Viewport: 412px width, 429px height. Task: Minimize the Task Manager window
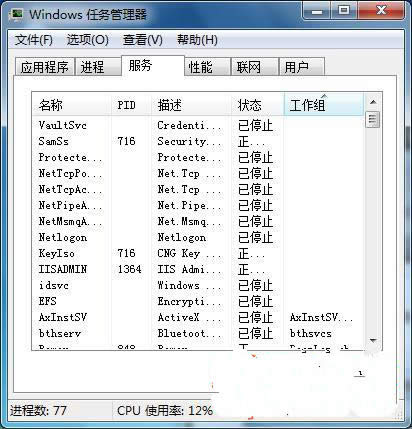point(316,11)
